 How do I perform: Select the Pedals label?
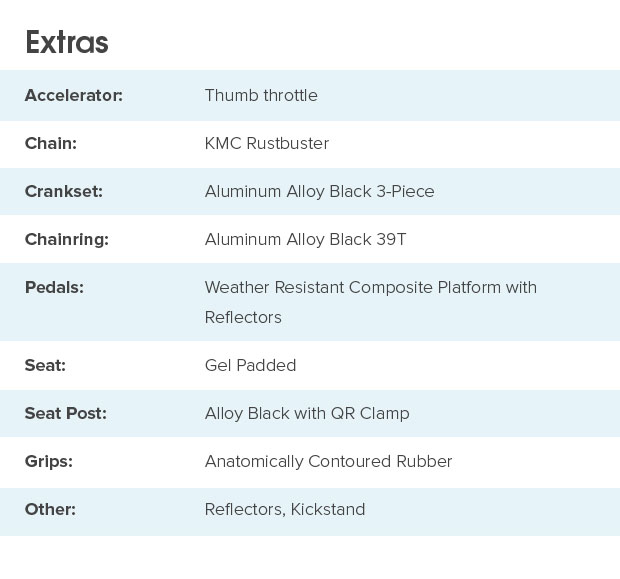pyautogui.click(x=54, y=287)
